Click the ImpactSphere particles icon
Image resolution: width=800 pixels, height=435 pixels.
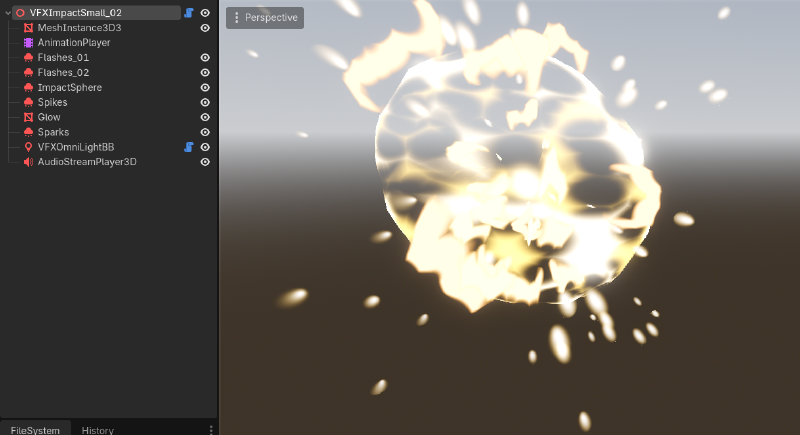[29, 87]
